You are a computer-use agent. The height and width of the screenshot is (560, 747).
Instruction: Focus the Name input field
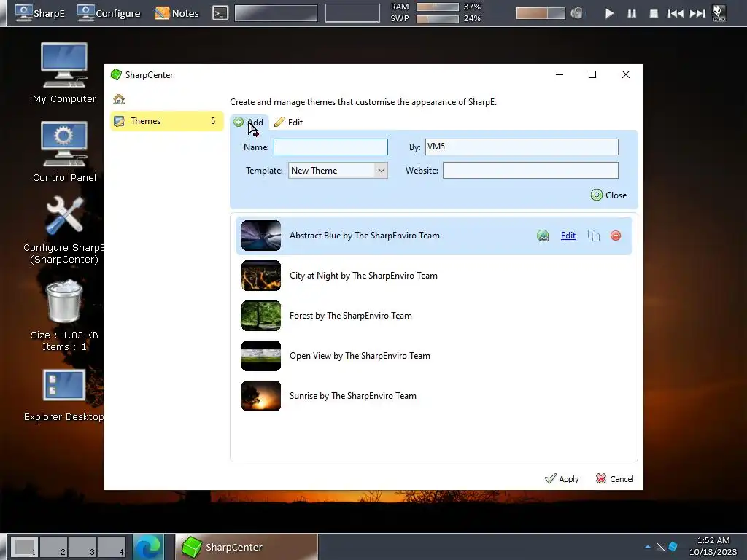point(330,147)
